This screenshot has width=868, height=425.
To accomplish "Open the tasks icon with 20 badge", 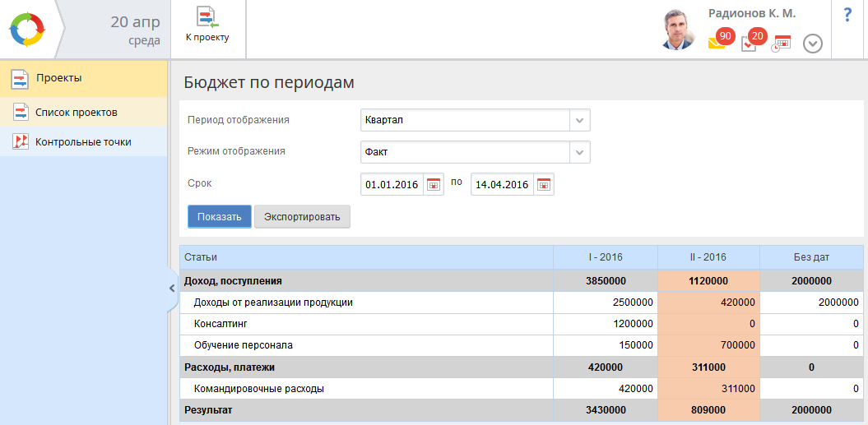I will coord(749,44).
